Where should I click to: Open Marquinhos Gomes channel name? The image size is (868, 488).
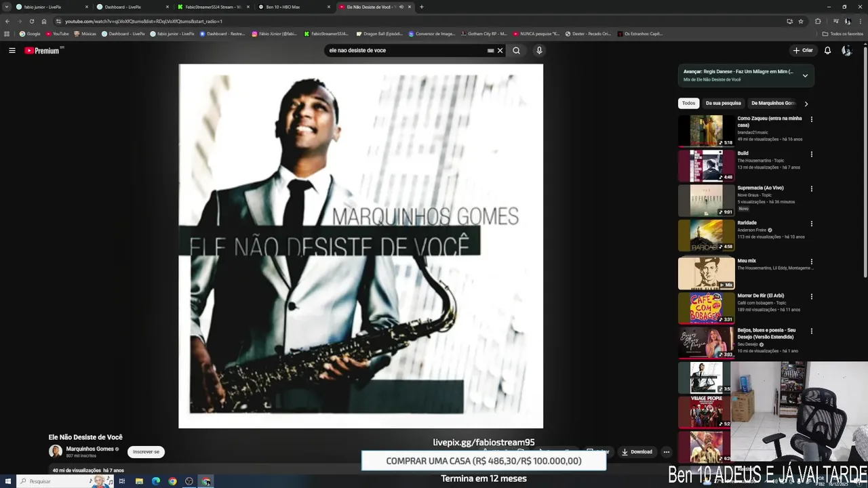90,449
